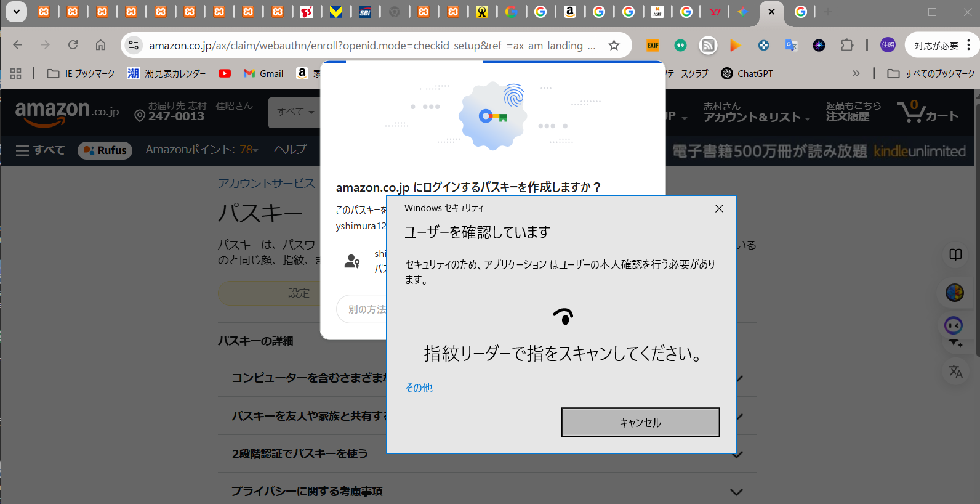Open the ChatGPT bookmark
This screenshot has width=980, height=504.
point(747,73)
